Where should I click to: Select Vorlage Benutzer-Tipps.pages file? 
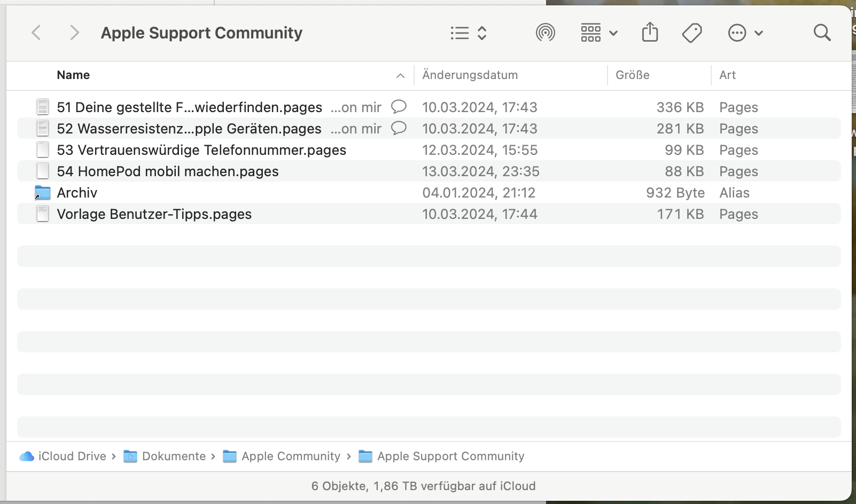(x=154, y=214)
